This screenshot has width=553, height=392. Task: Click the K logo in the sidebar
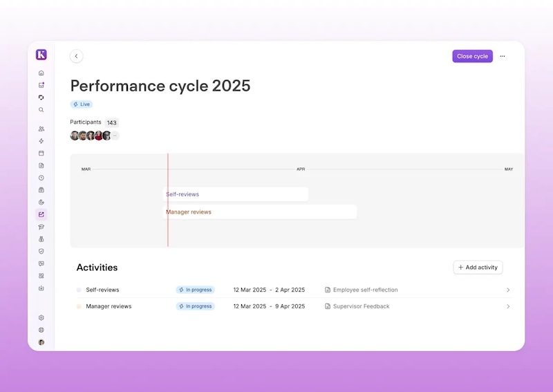click(x=41, y=55)
